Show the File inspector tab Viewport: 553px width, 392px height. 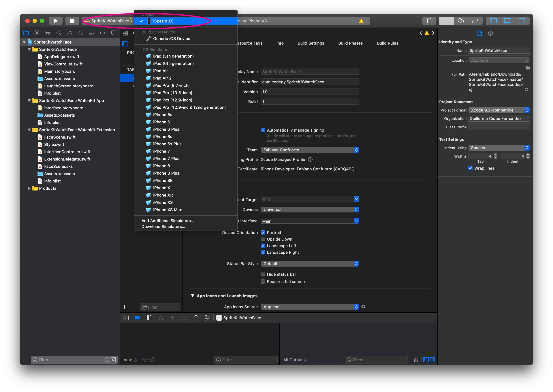[479, 33]
